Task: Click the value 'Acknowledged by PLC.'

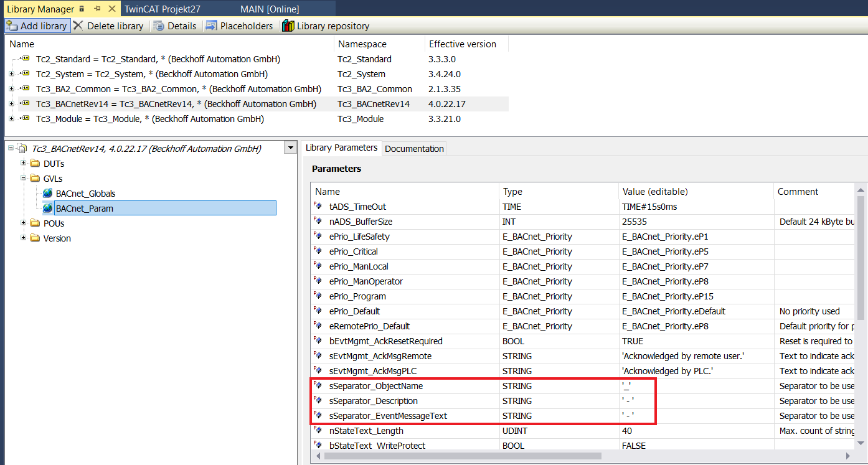Action: click(668, 371)
